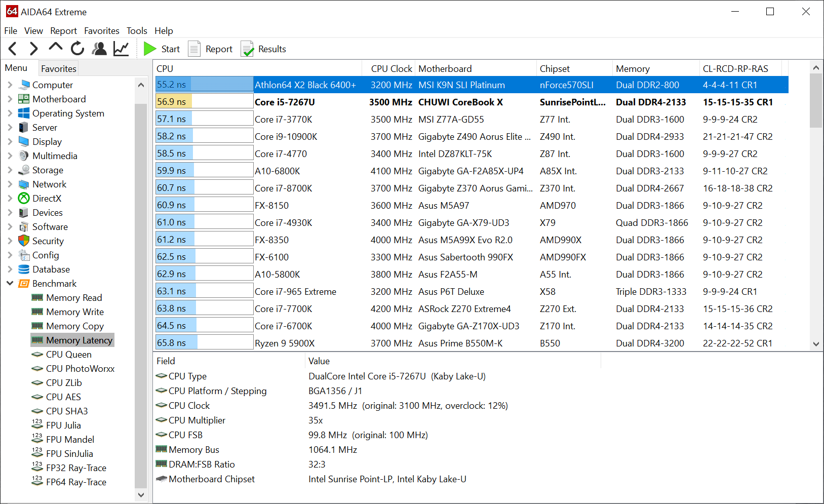Open the Report menu
Image resolution: width=824 pixels, height=504 pixels.
click(x=63, y=30)
